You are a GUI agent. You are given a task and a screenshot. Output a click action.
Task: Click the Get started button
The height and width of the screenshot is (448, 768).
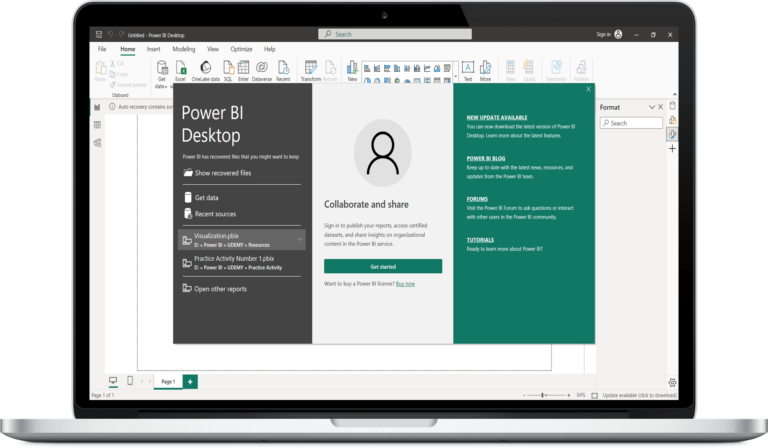383,266
